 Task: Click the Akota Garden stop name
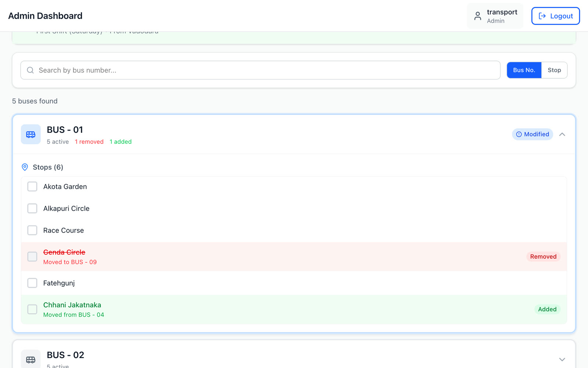point(65,187)
